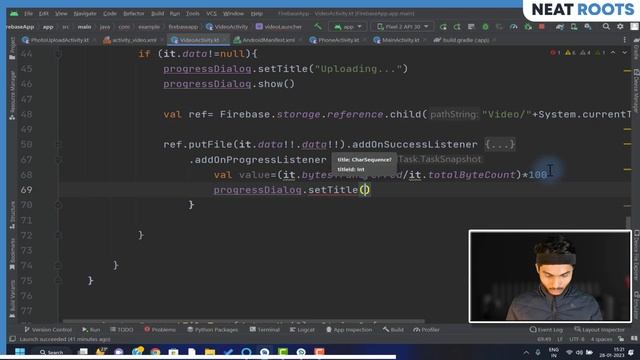640x360 pixels.
Task: Click the Windows taskbar Search box
Action: pyautogui.click(x=52, y=352)
